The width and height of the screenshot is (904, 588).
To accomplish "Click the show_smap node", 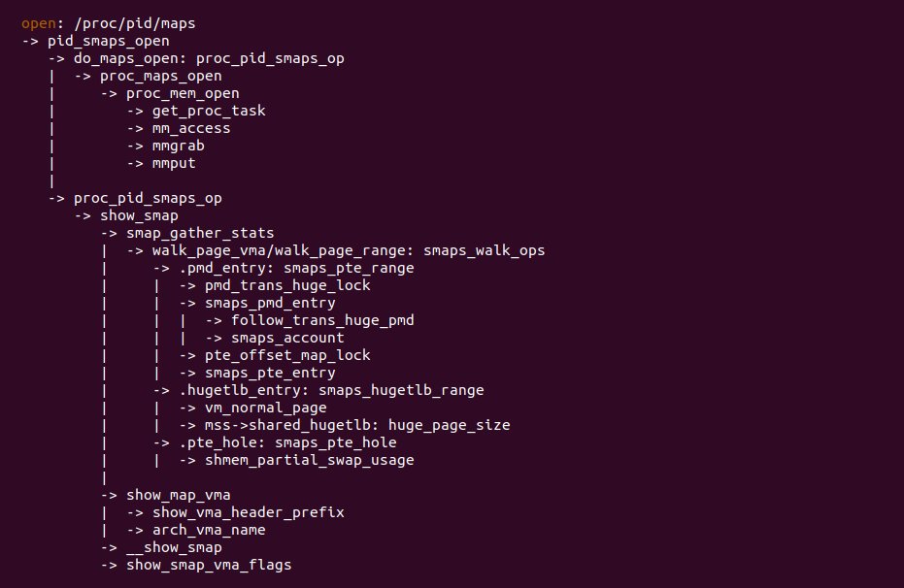I will (x=139, y=215).
